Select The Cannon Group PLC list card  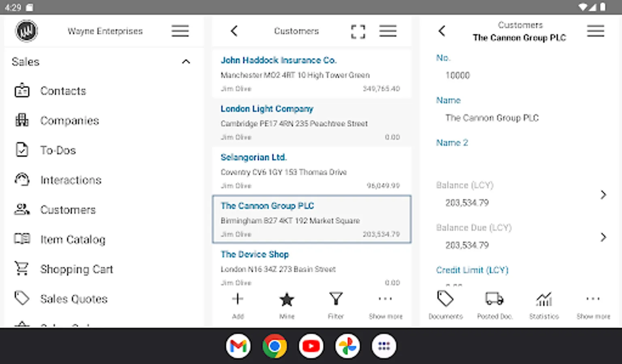[312, 219]
